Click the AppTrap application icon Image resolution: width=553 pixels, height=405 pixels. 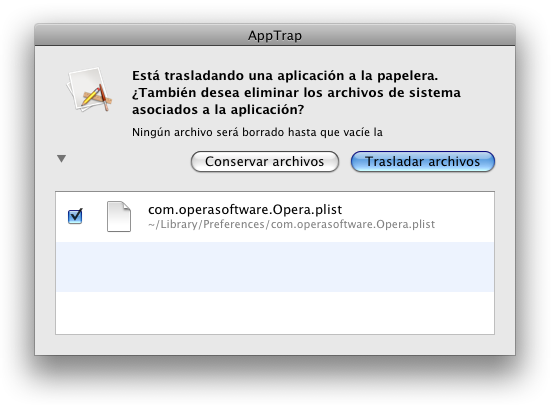[90, 90]
